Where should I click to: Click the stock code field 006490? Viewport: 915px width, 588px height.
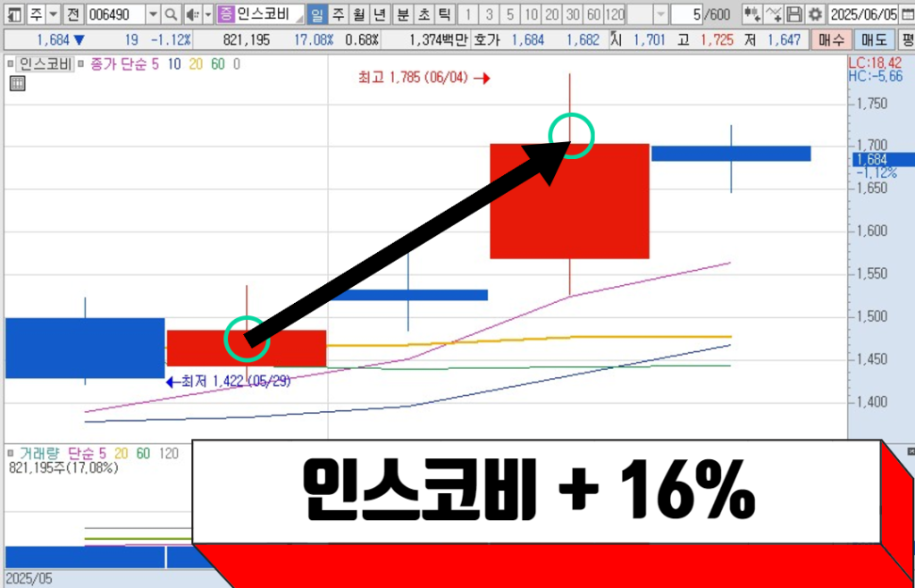click(x=115, y=13)
